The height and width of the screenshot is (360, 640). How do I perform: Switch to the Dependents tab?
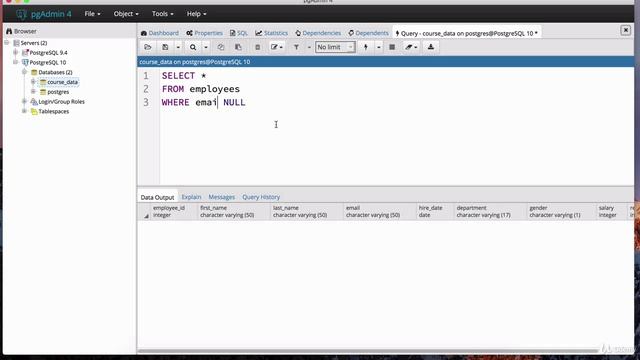369,33
